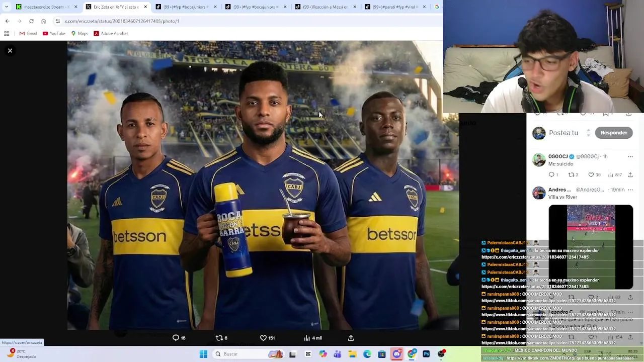Click the browser forward arrow

[19, 21]
